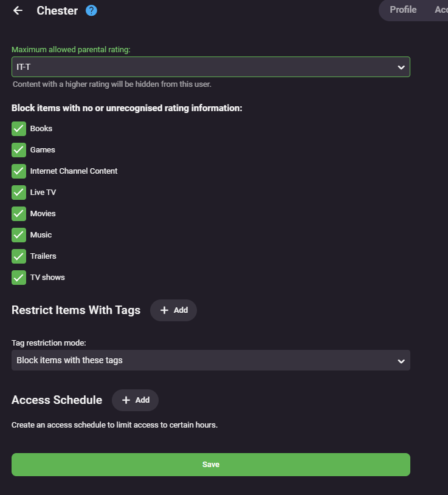This screenshot has width=448, height=495.
Task: Expand the Tag restriction mode dropdown
Action: coord(210,360)
